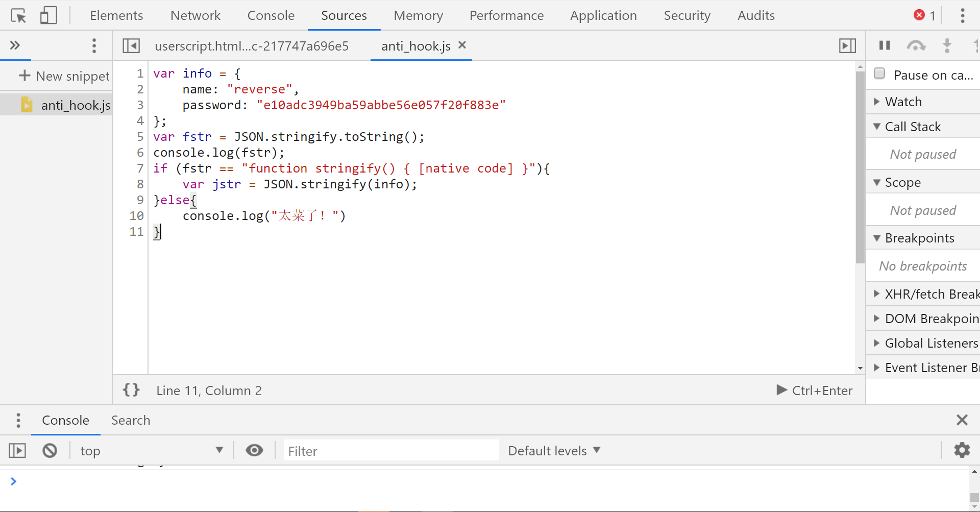Enable Pause on caught exceptions checkbox
This screenshot has width=980, height=512.
pyautogui.click(x=879, y=74)
